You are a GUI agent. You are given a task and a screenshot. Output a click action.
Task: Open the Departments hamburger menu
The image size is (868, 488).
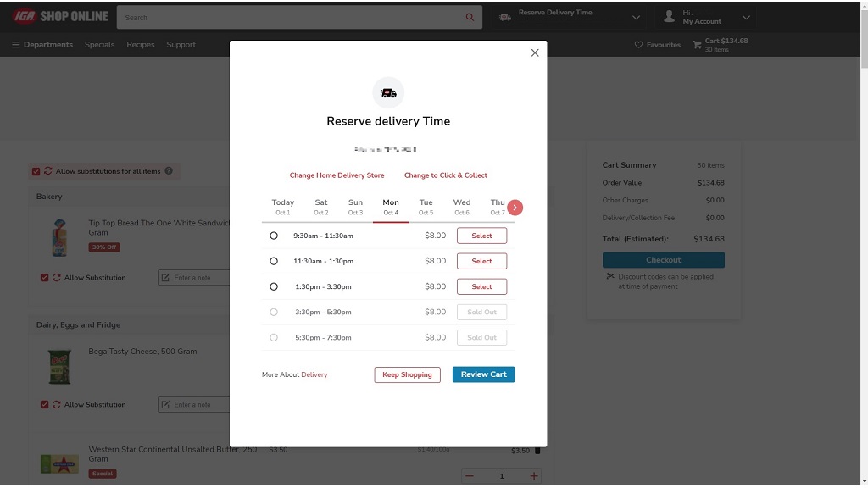point(16,45)
